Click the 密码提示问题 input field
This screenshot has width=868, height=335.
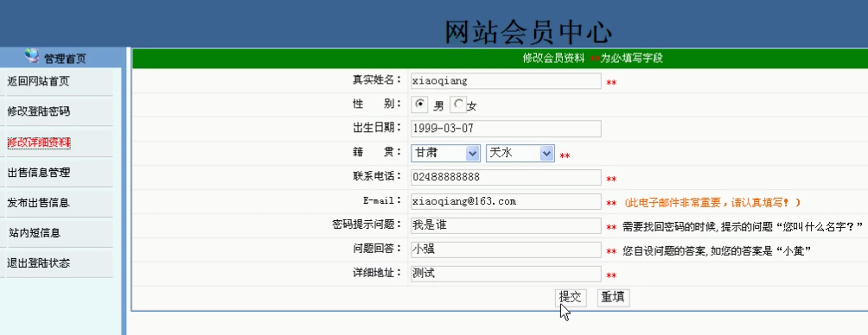point(506,225)
